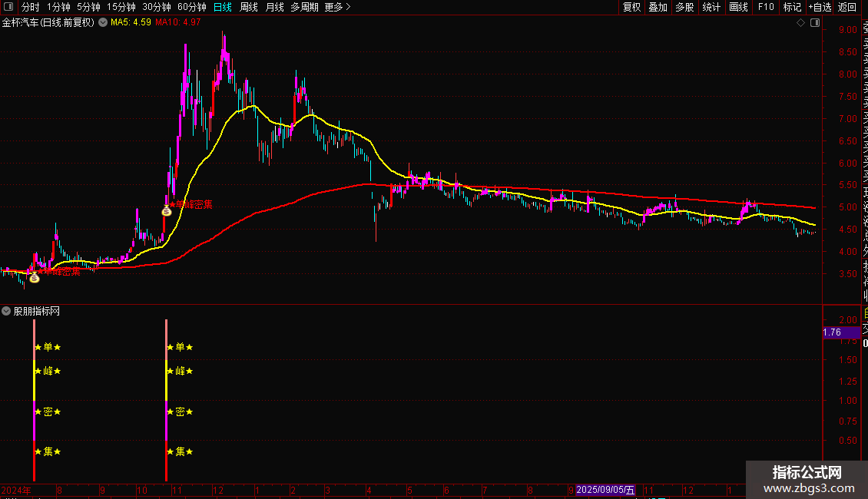Select the 日线 daily period

[223, 7]
